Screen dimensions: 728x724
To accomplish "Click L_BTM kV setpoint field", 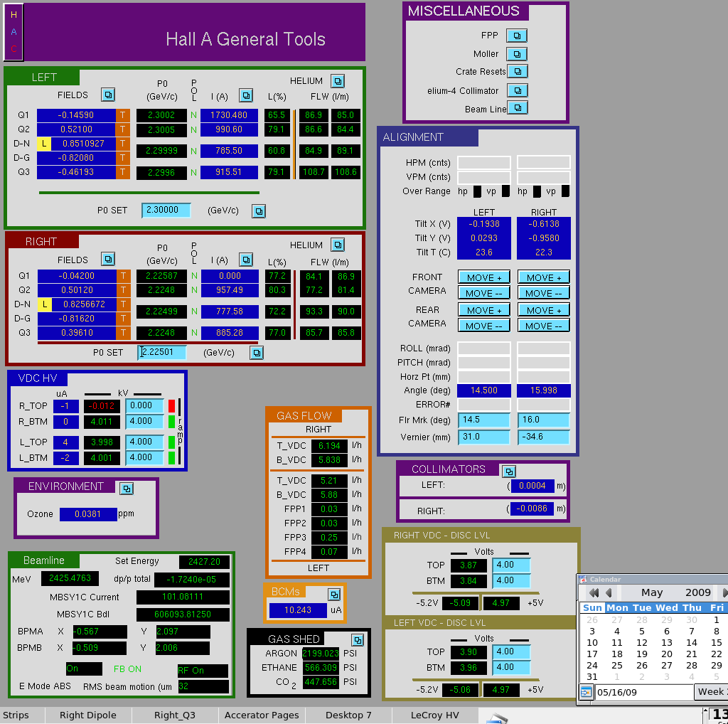I will click(144, 458).
